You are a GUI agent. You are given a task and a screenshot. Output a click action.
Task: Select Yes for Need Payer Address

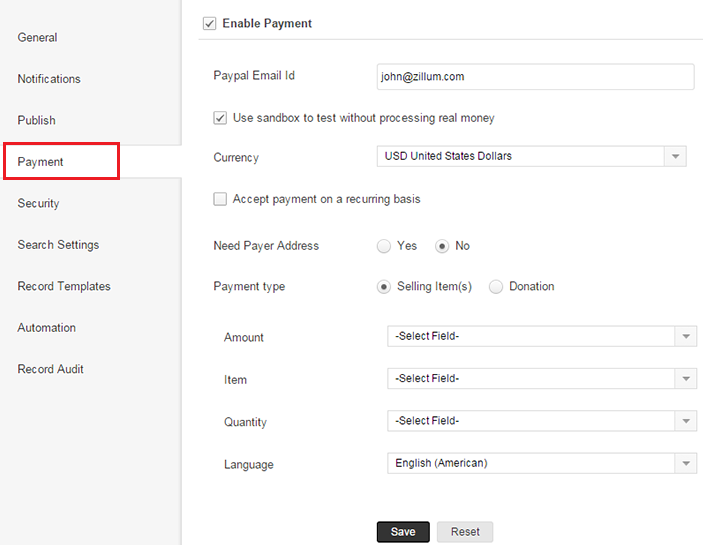(383, 246)
